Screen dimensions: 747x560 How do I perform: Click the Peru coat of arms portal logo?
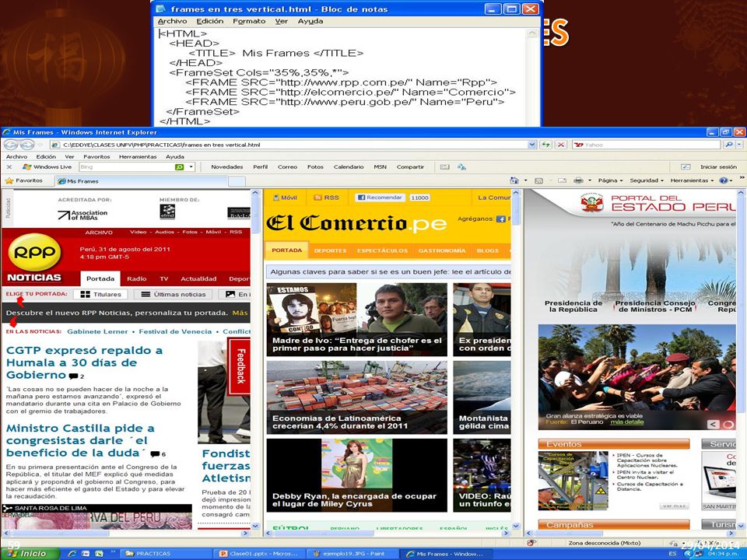click(592, 203)
